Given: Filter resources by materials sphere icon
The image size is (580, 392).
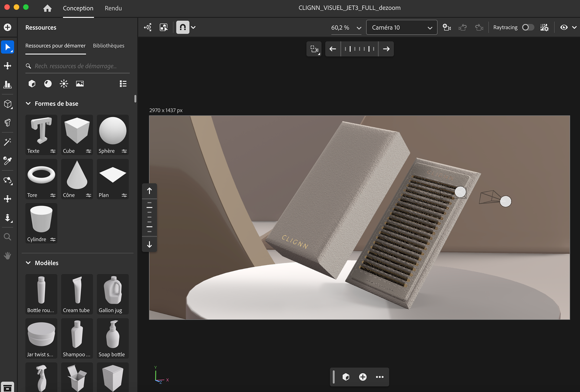Looking at the screenshot, I should (48, 84).
